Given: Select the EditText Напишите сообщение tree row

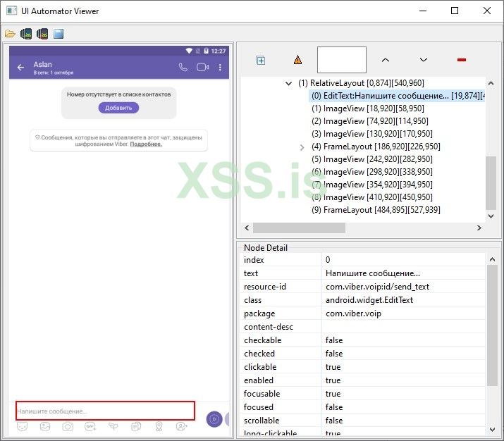Looking at the screenshot, I should (x=397, y=96).
